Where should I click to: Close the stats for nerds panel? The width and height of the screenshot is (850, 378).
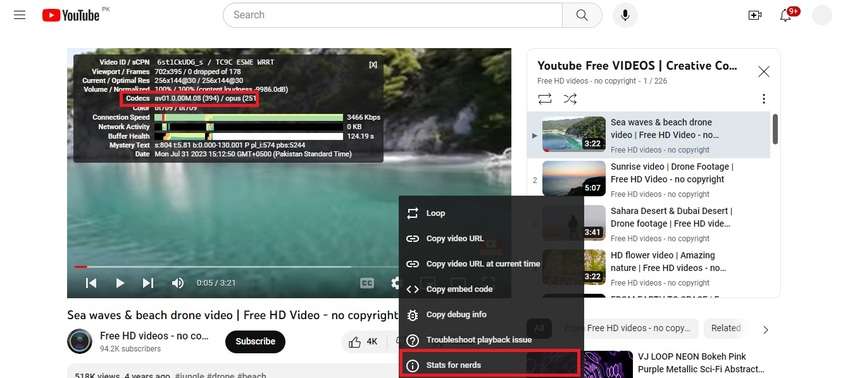373,65
